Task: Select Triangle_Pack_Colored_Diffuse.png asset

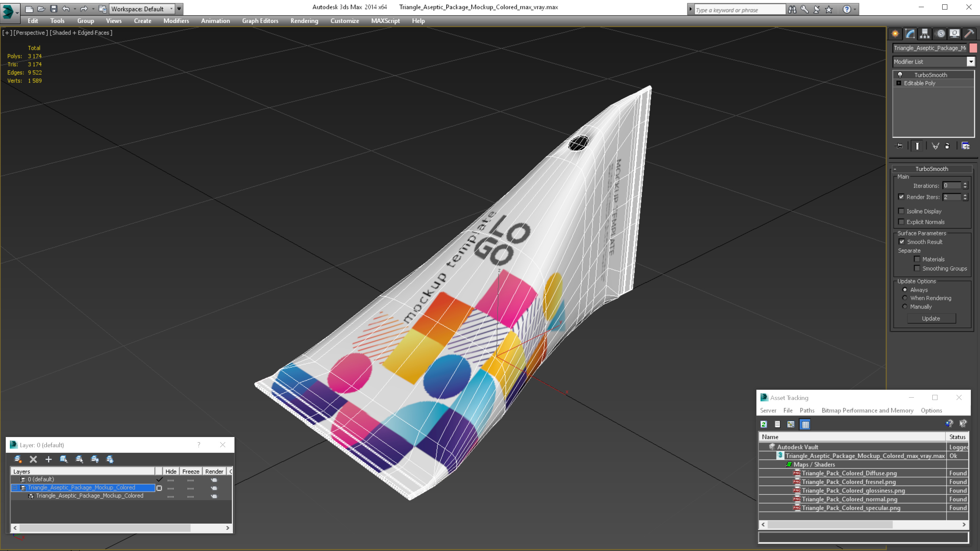Action: (x=849, y=473)
